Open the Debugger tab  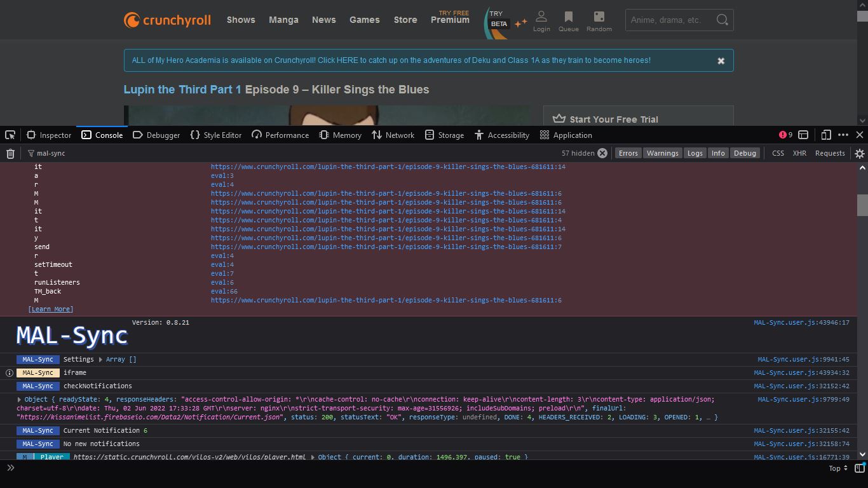(x=156, y=135)
